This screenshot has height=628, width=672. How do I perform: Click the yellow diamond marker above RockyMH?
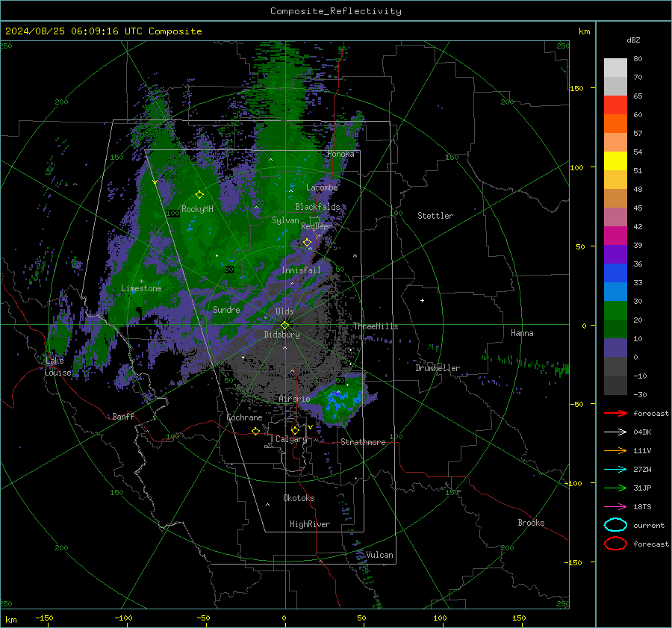pos(199,195)
